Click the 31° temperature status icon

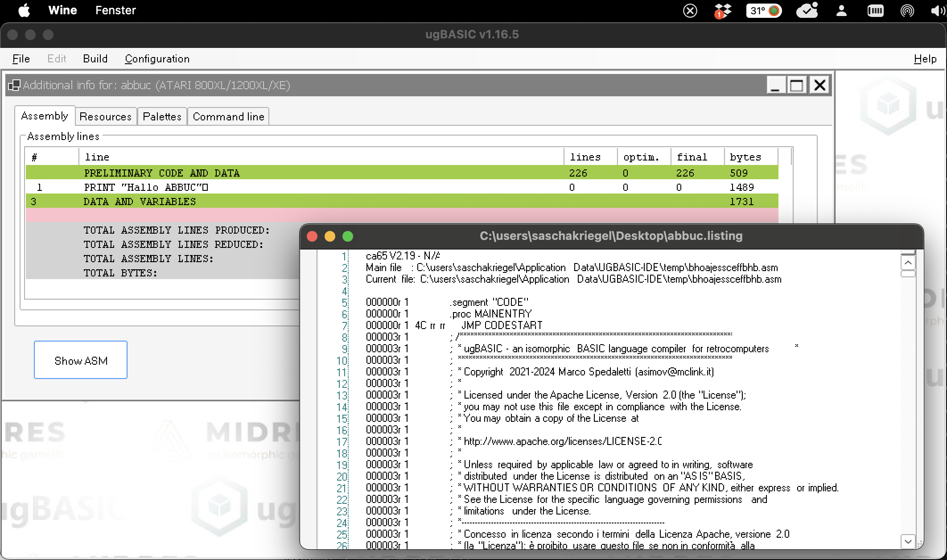tap(764, 10)
